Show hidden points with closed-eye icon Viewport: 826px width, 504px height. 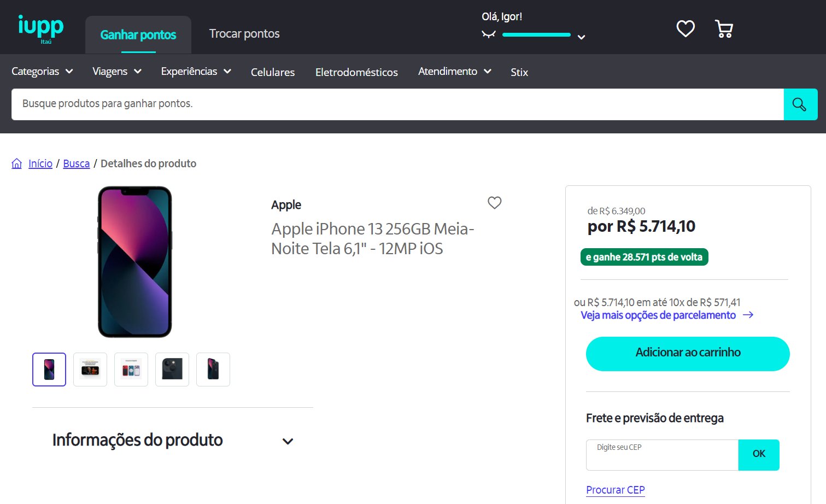pos(489,34)
